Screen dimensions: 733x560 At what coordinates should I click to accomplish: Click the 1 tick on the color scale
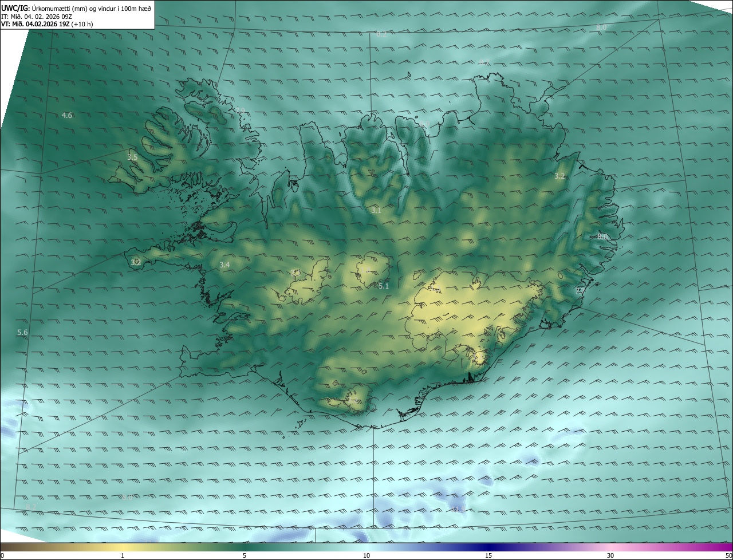pyautogui.click(x=123, y=555)
